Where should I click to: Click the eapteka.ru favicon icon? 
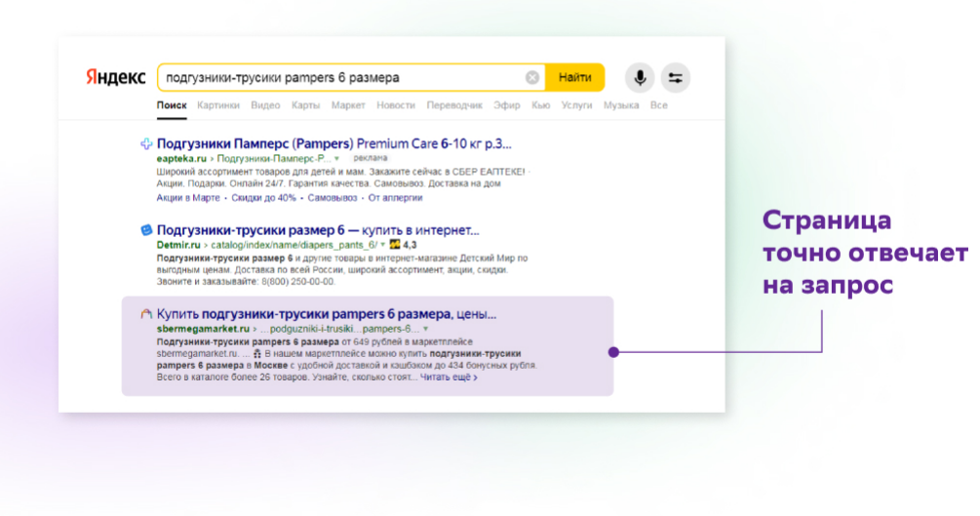point(146,143)
